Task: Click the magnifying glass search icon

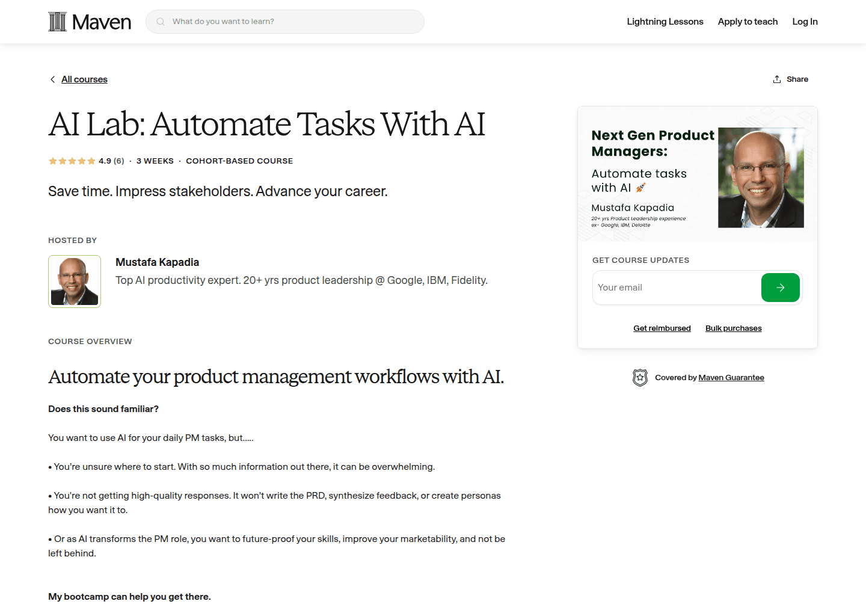Action: click(160, 21)
